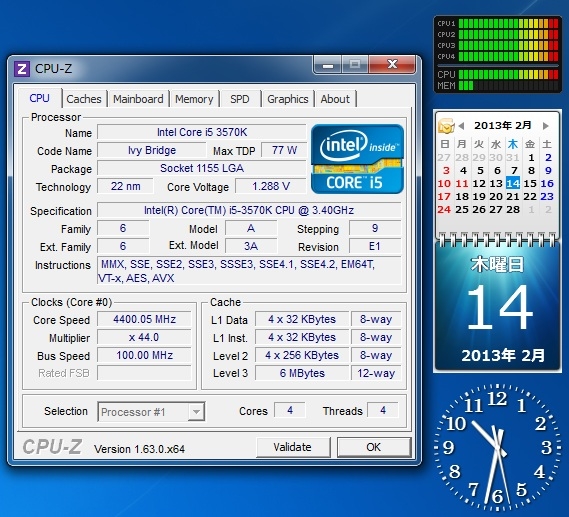Click the Level 3 6 MBytes value
The width and height of the screenshot is (569, 517).
point(302,373)
